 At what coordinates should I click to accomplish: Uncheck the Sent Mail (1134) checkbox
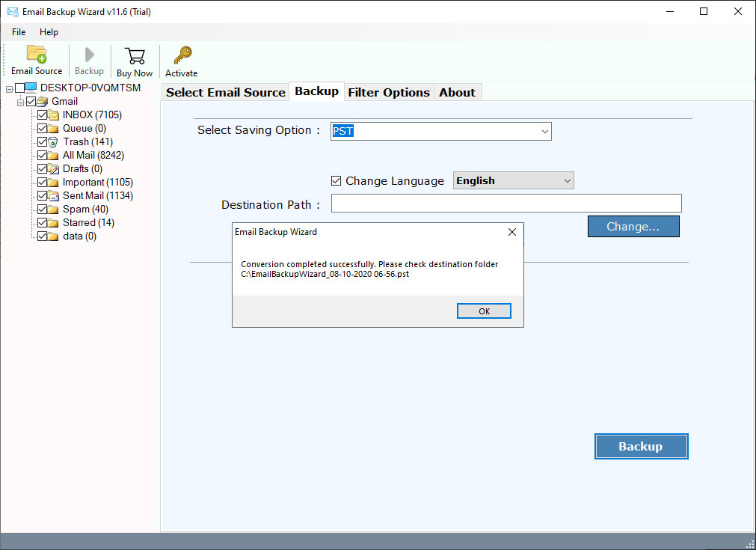(43, 196)
